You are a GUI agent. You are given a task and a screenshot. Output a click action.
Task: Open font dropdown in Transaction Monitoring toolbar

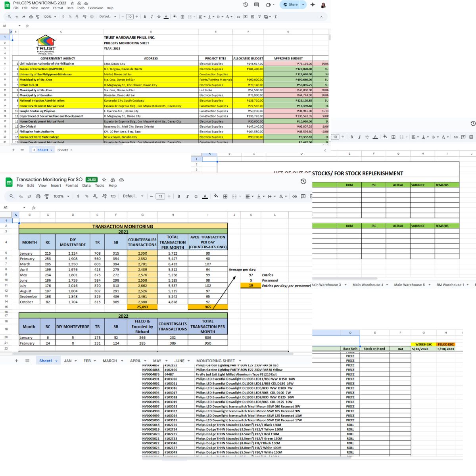point(133,196)
